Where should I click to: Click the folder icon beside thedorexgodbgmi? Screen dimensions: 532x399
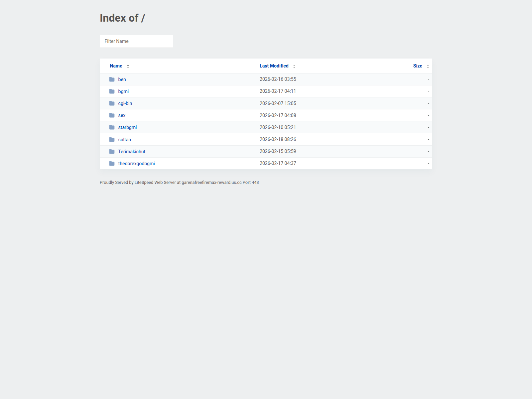click(112, 163)
